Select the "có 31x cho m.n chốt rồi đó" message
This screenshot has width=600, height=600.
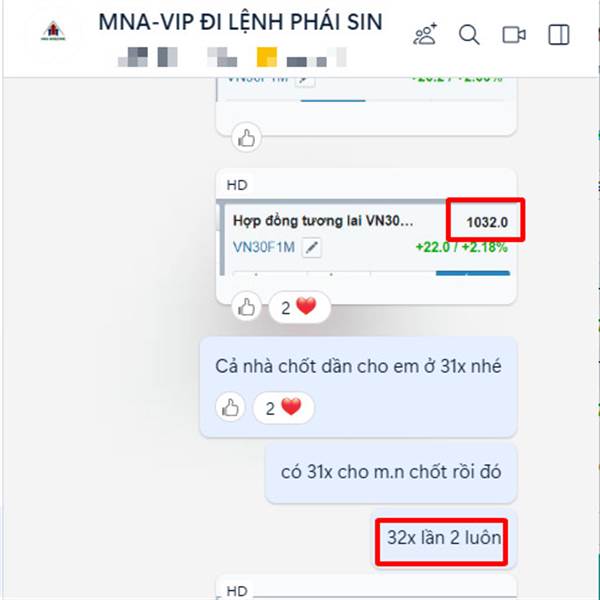click(x=391, y=472)
